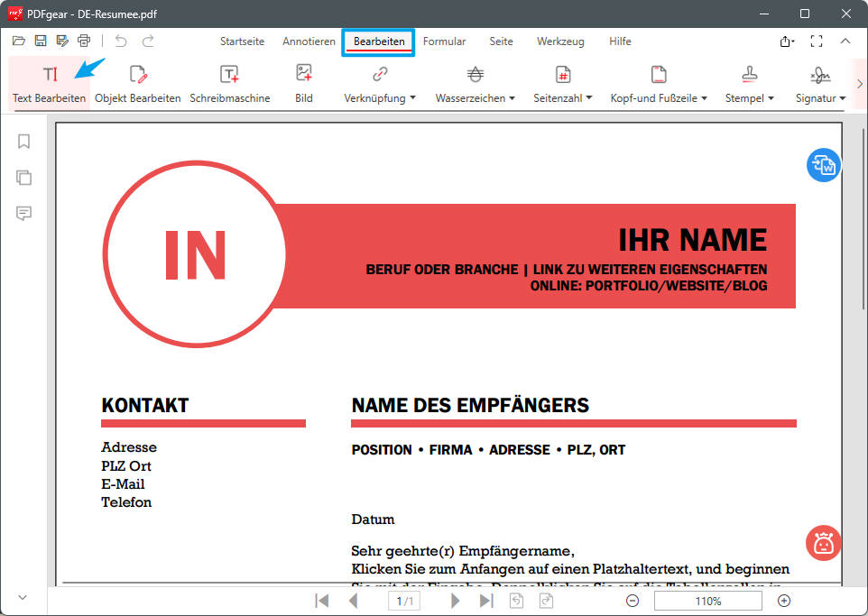Switch to the Formular tab
This screenshot has width=868, height=616.
tap(444, 41)
